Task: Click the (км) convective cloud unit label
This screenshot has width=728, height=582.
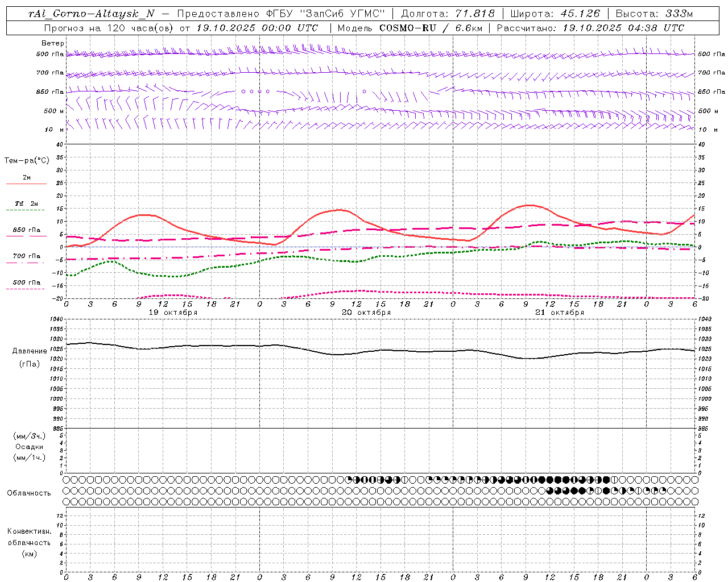Action: point(29,554)
